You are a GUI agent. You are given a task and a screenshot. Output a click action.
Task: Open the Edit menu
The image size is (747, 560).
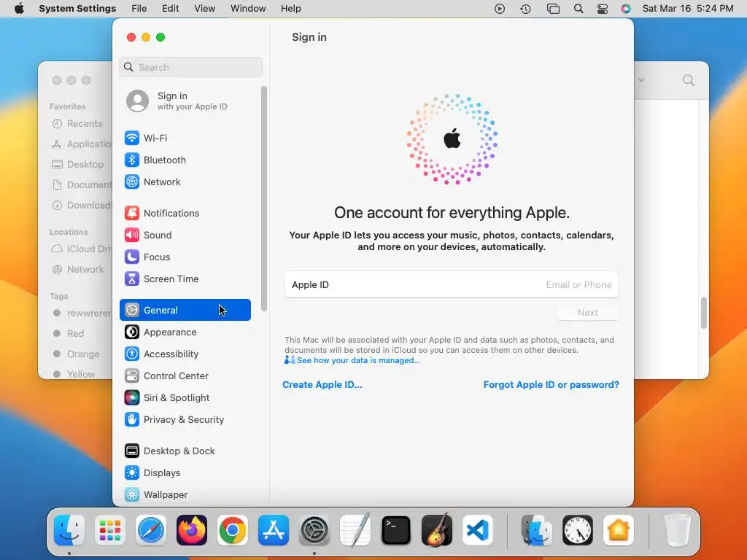[170, 8]
